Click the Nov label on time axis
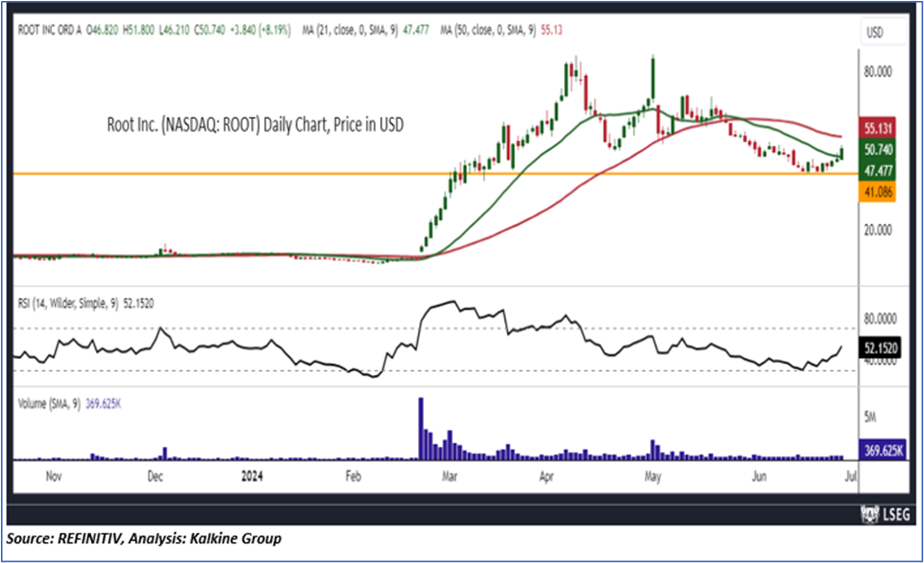The height and width of the screenshot is (563, 924). tap(54, 476)
